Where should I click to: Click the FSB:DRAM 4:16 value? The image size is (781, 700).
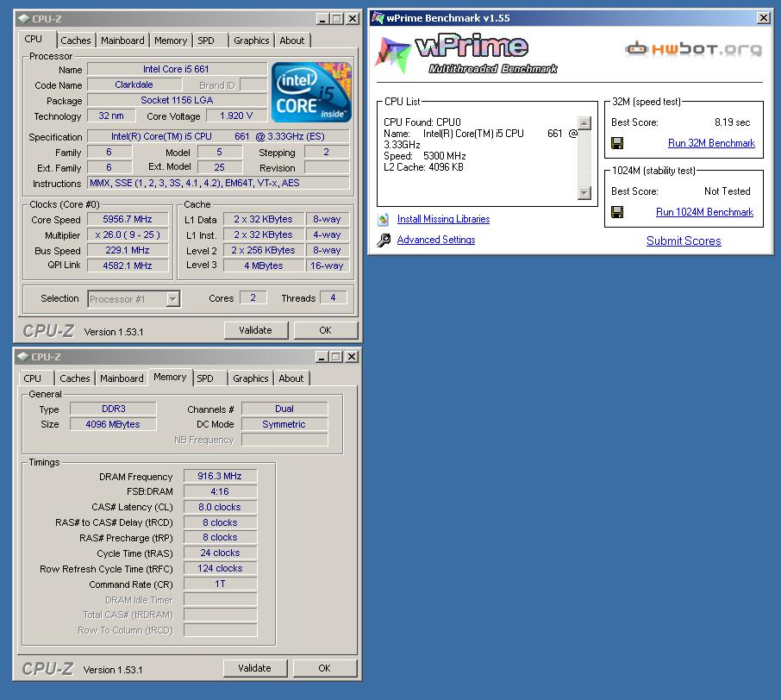coord(220,491)
